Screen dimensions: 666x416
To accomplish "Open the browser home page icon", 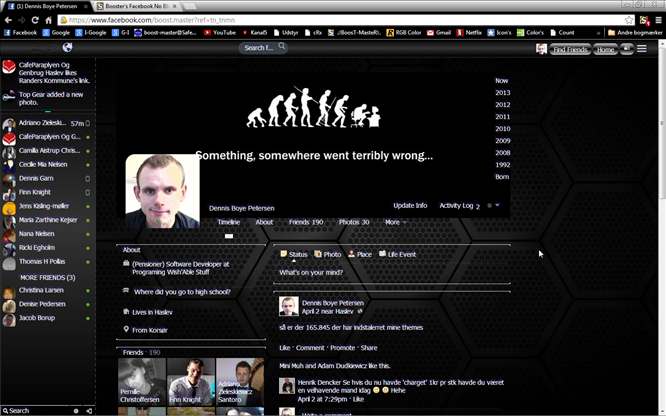I will click(x=48, y=20).
